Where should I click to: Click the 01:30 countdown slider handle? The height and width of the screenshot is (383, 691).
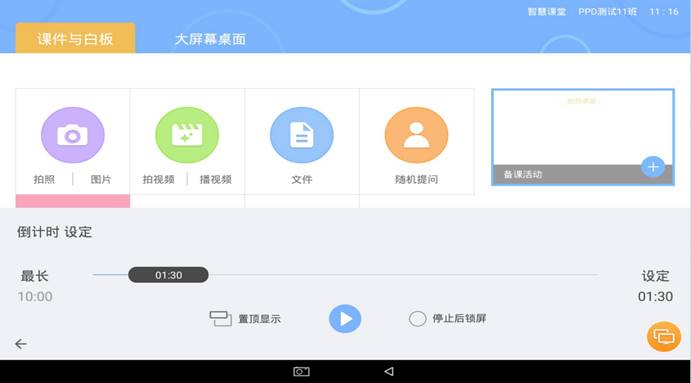[x=168, y=275]
